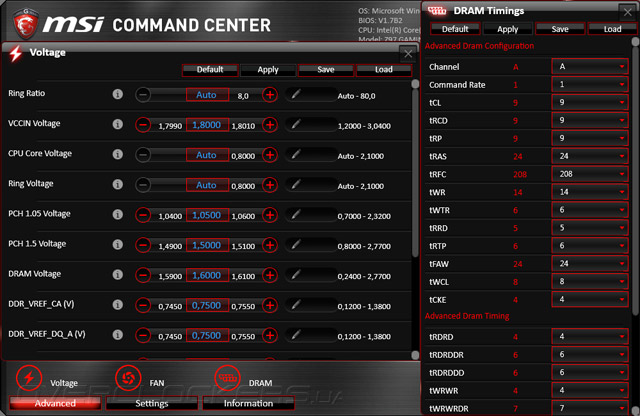Click CPU Core Voltage Auto value
The height and width of the screenshot is (416, 640).
[207, 155]
